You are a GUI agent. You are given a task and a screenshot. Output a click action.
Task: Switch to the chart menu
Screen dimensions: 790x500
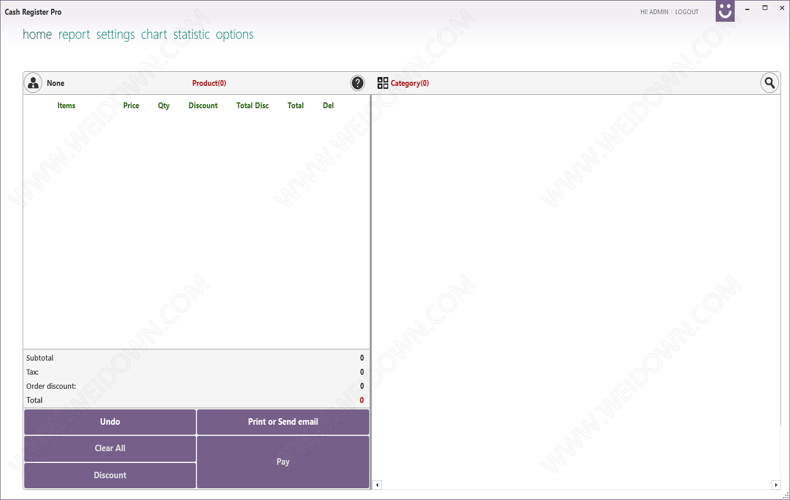tap(154, 34)
